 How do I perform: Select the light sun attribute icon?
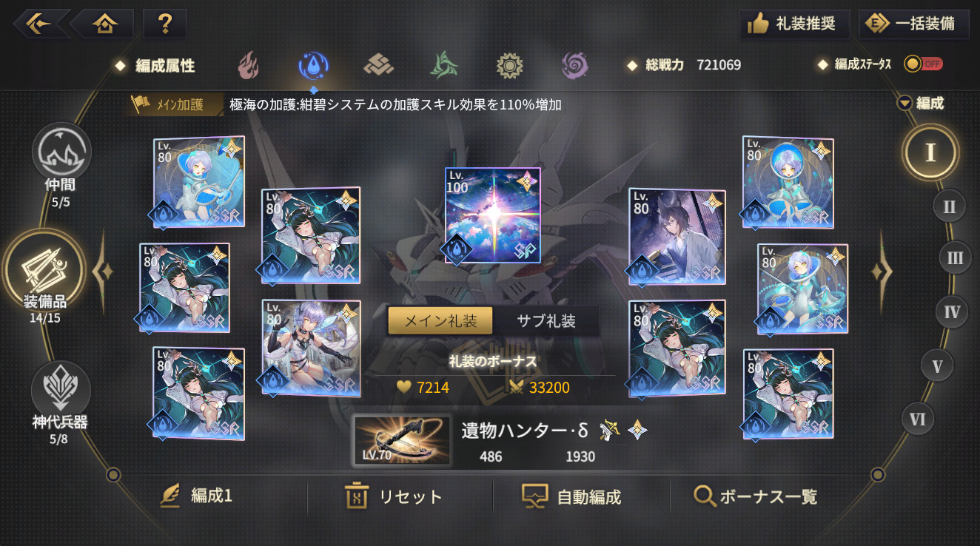[510, 66]
